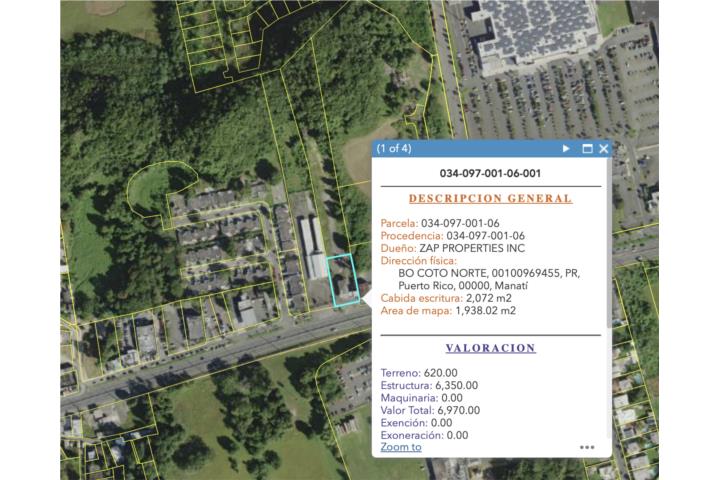Viewport: 720px width, 480px height.
Task: Click owner name ZAP PROPERTIES INC
Action: [x=472, y=248]
